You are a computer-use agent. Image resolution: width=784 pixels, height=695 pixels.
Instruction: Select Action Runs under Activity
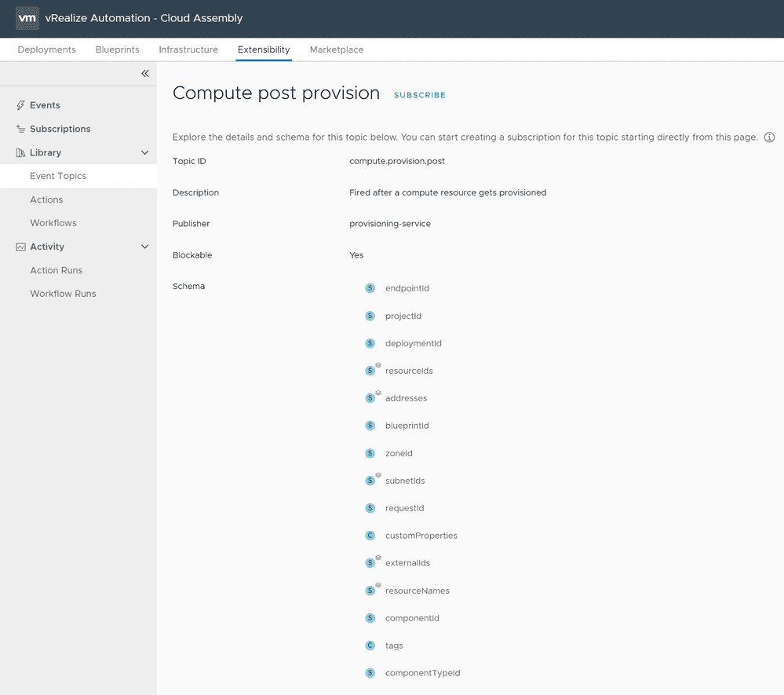click(x=56, y=270)
